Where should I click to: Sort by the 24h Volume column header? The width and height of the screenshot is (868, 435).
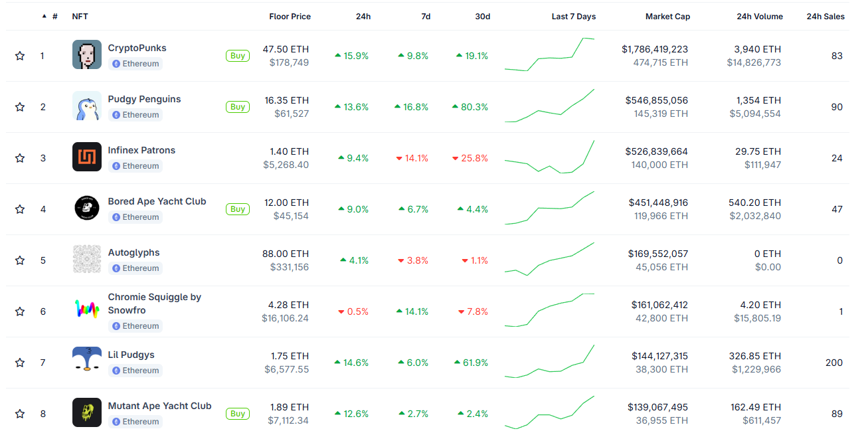759,17
